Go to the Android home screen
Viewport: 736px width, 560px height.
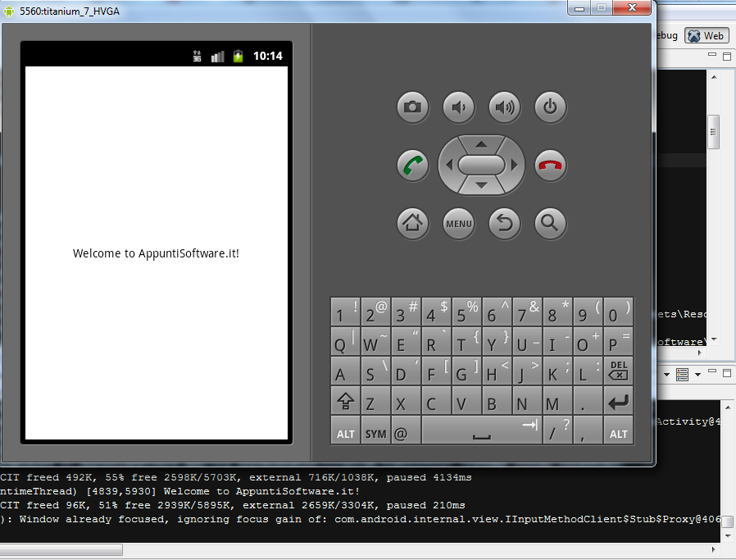tap(412, 224)
